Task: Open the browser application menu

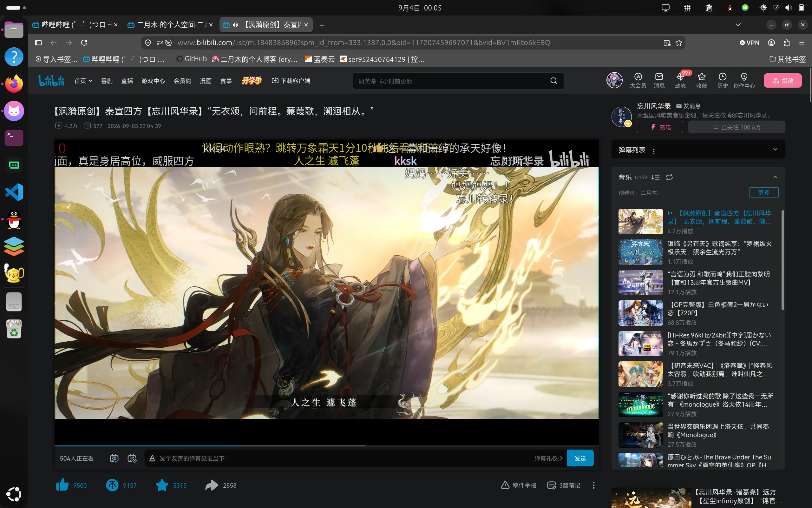Action: [802, 43]
